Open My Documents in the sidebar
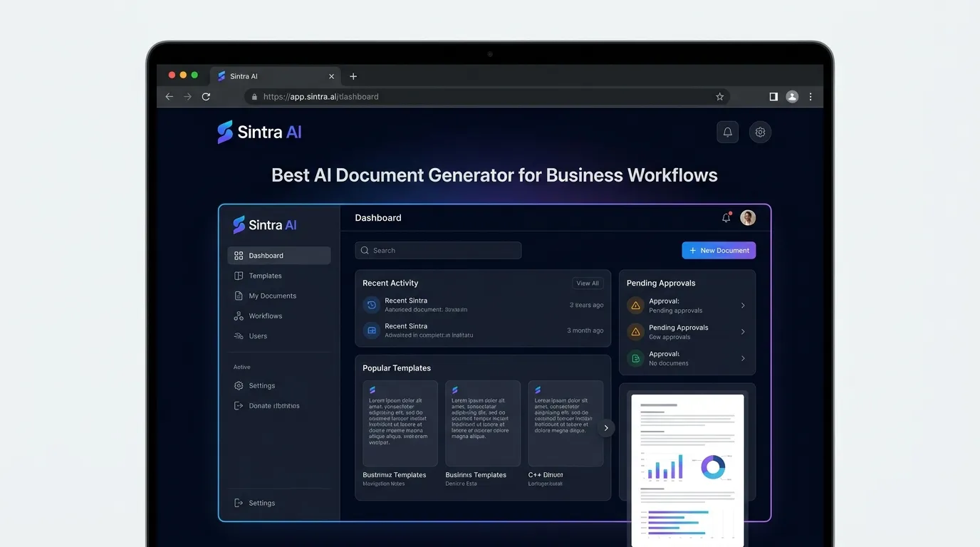The height and width of the screenshot is (547, 980). click(x=279, y=296)
